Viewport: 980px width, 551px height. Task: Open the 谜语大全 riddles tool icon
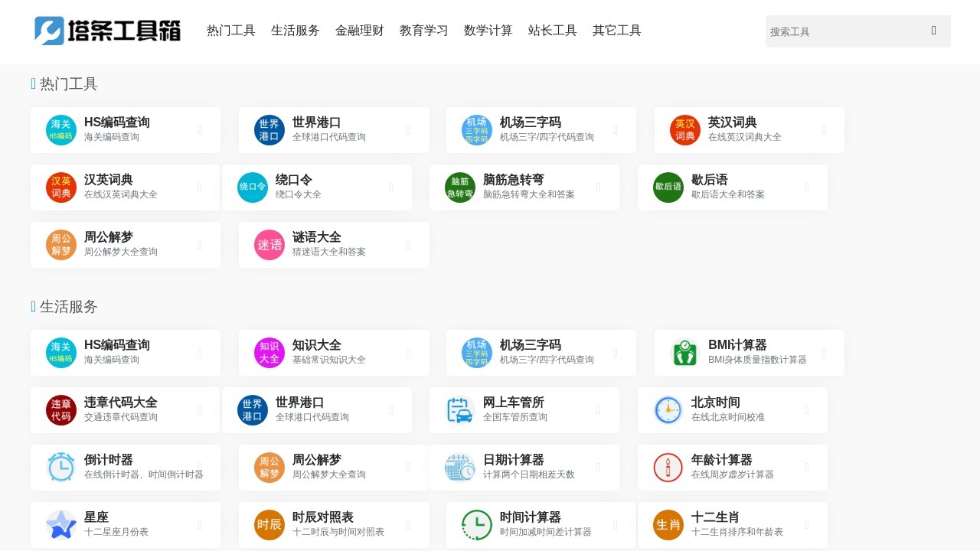pos(269,244)
